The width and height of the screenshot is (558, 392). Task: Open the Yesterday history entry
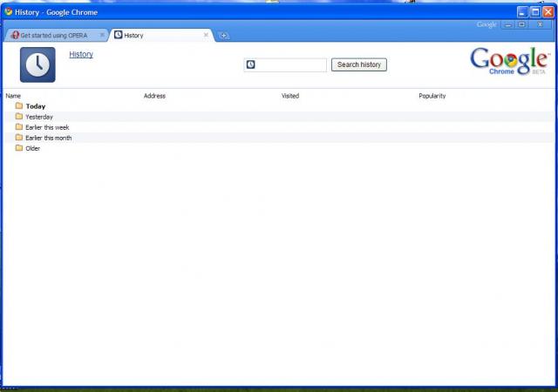pyautogui.click(x=39, y=117)
